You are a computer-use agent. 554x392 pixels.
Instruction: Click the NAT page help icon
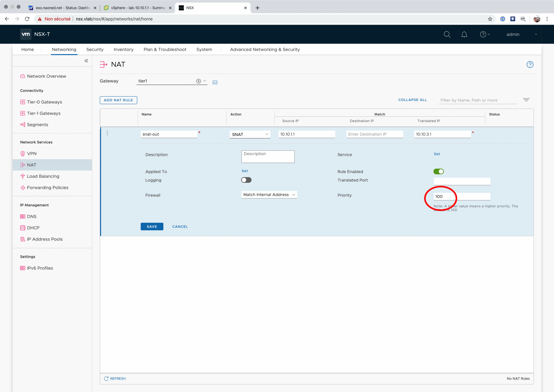point(530,64)
